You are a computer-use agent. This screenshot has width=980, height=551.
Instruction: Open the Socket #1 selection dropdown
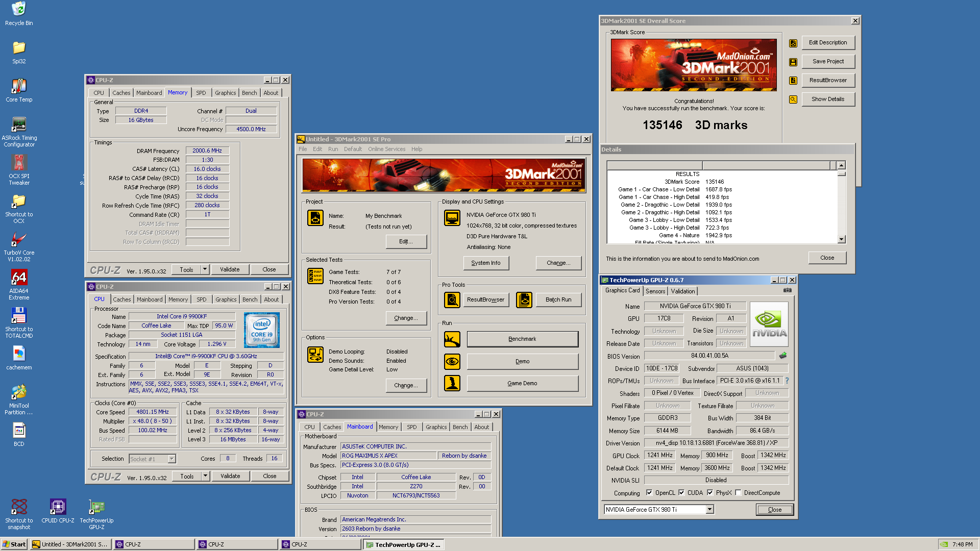[172, 459]
